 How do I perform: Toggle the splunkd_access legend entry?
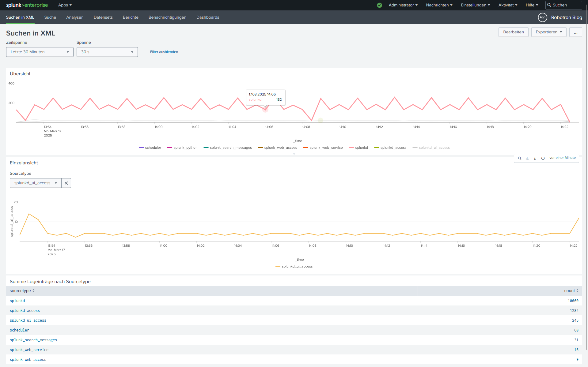click(x=390, y=148)
